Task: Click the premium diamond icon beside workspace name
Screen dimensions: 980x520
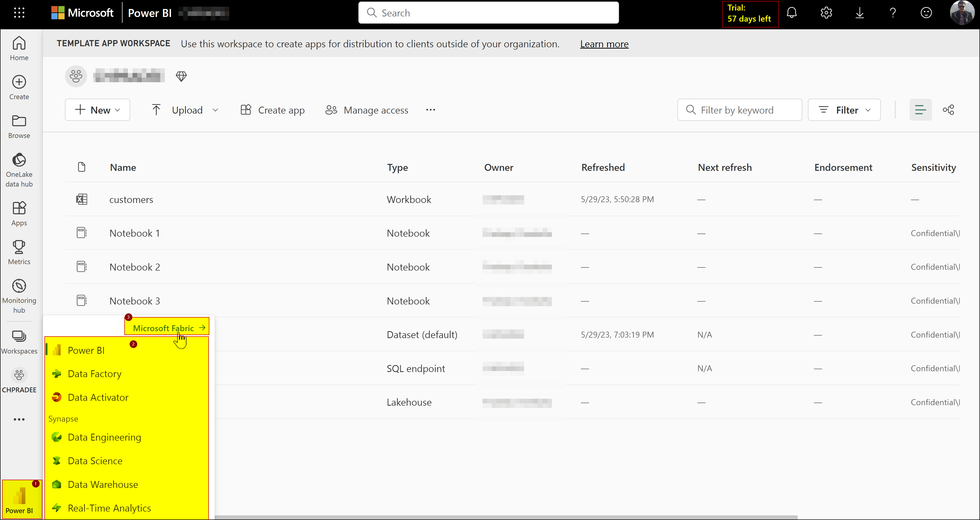Action: [181, 76]
